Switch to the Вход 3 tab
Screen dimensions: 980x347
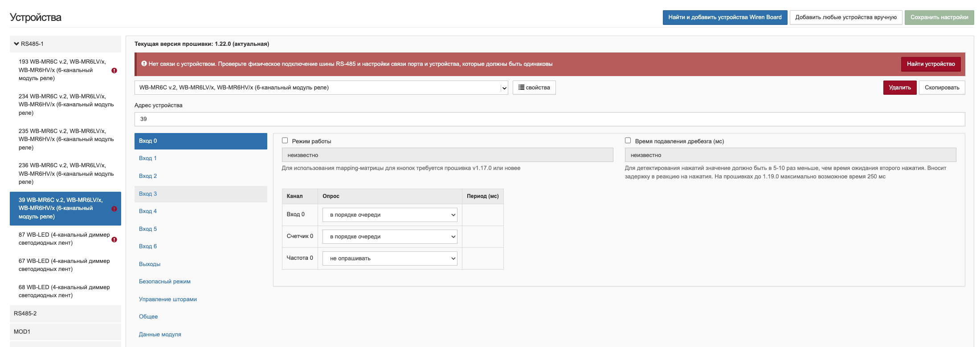coord(148,194)
